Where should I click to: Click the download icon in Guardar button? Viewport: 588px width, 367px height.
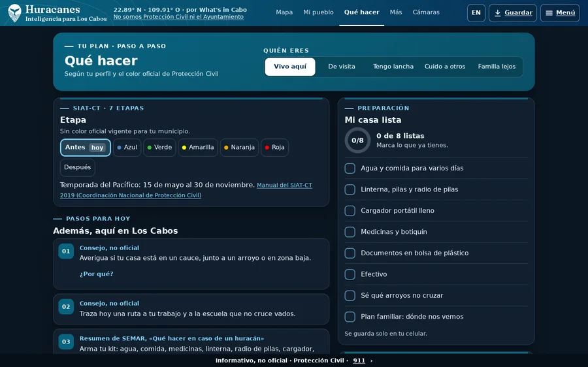[498, 13]
